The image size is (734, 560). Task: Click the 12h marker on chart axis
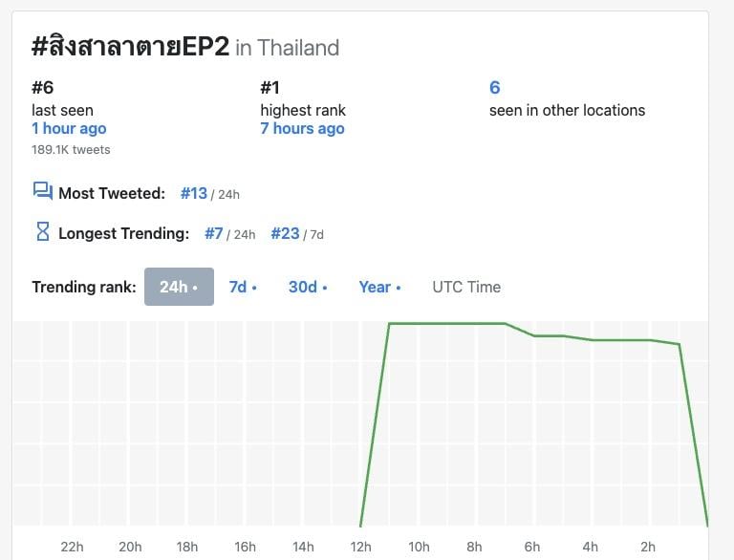(361, 547)
